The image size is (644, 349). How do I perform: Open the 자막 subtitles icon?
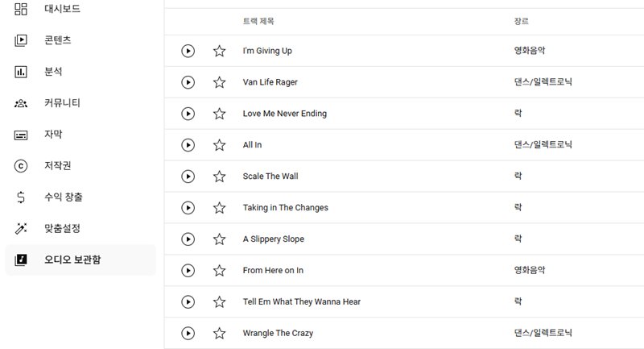pyautogui.click(x=21, y=135)
